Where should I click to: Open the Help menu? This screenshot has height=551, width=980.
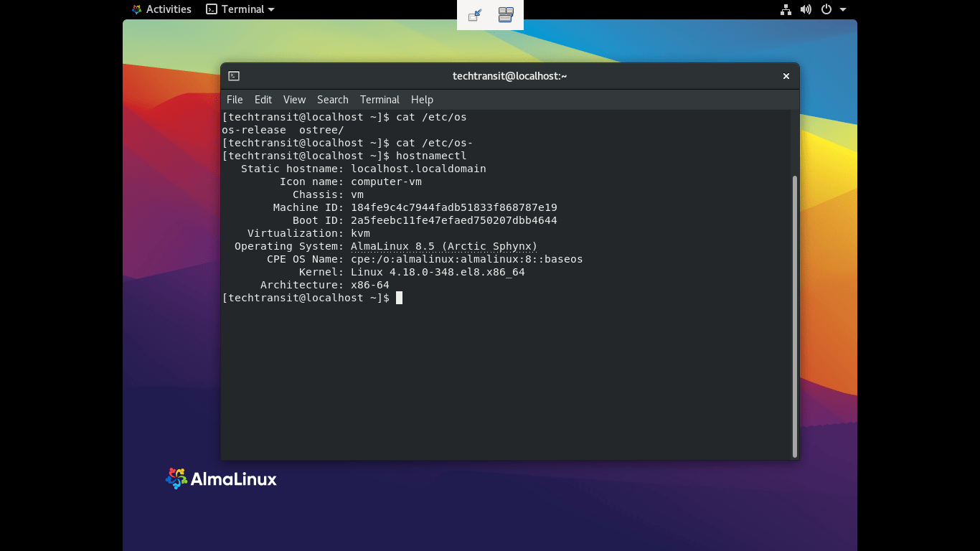(422, 100)
